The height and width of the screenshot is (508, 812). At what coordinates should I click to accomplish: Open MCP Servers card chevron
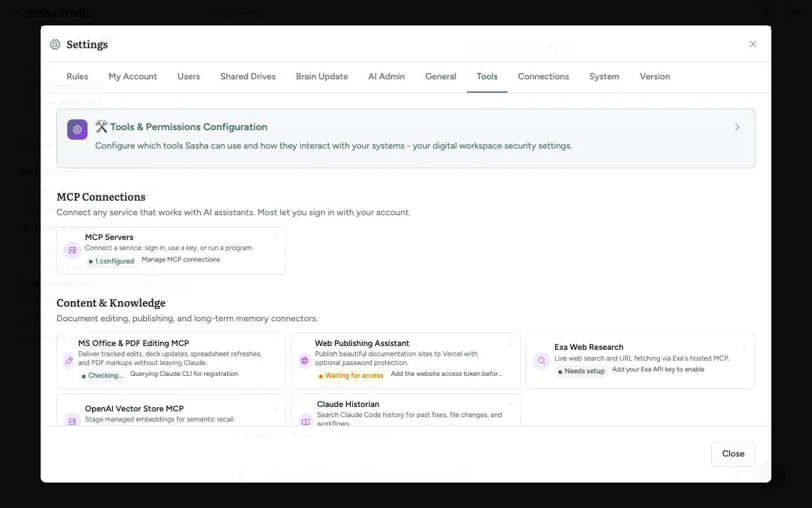275,237
